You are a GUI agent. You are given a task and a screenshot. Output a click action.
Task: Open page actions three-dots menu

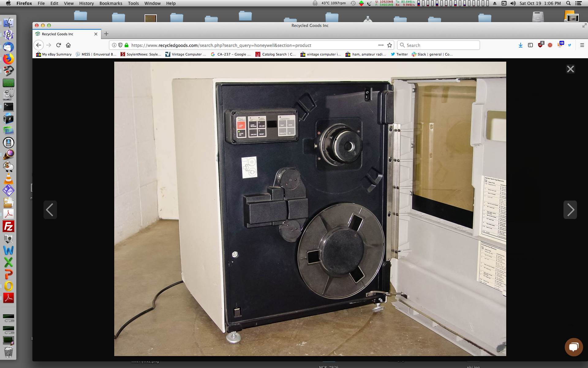point(381,45)
